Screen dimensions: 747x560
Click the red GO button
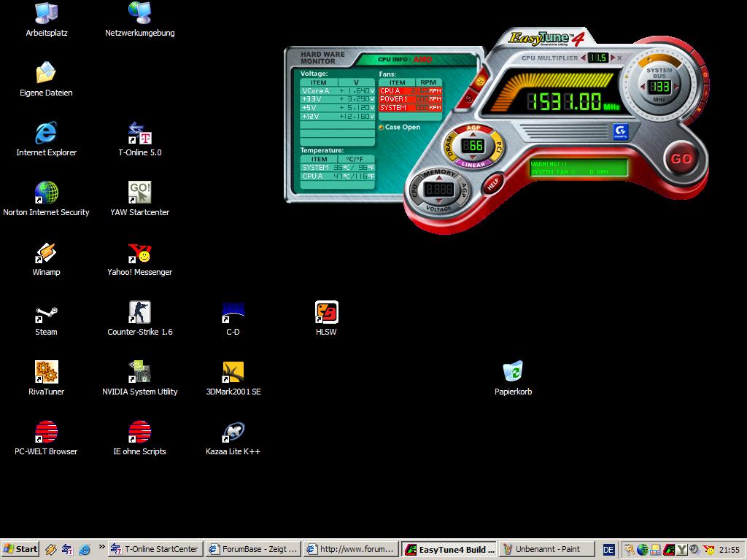tap(681, 158)
